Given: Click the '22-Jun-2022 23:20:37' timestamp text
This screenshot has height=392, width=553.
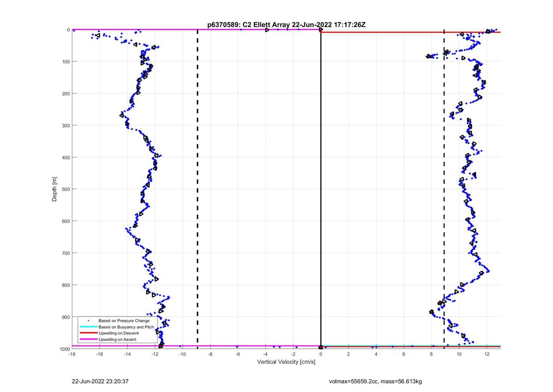Looking at the screenshot, I should click(100, 382).
